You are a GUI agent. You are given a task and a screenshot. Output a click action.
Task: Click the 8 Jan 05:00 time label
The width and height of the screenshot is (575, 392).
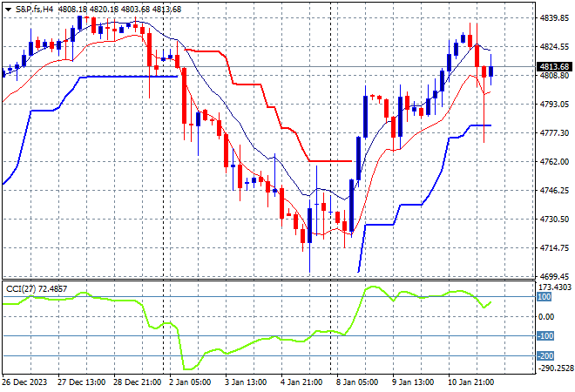(x=359, y=382)
